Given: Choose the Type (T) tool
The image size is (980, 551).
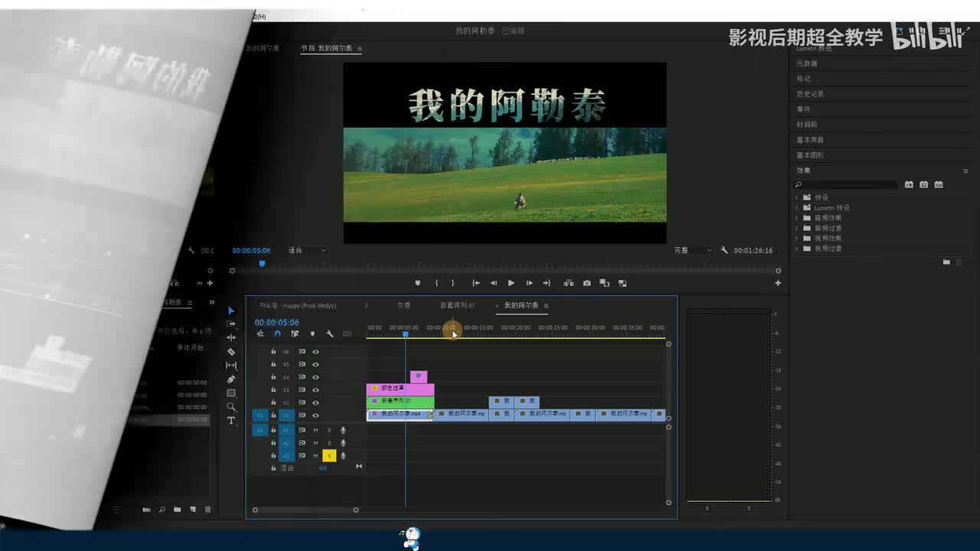Looking at the screenshot, I should pos(231,421).
